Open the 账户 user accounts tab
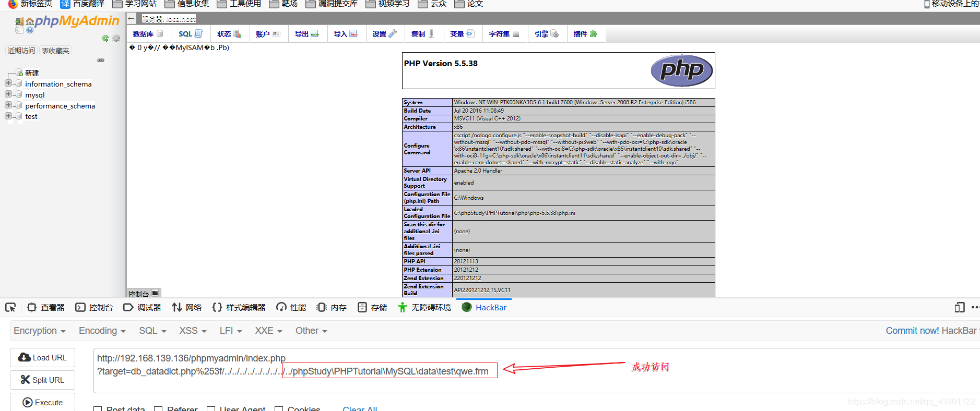The width and height of the screenshot is (980, 411). coord(268,34)
